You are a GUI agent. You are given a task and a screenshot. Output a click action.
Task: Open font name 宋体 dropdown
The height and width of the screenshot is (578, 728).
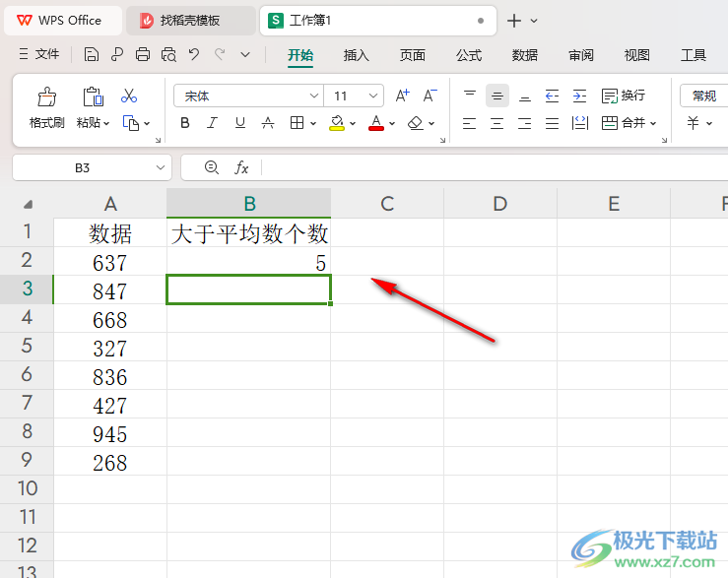tap(314, 96)
